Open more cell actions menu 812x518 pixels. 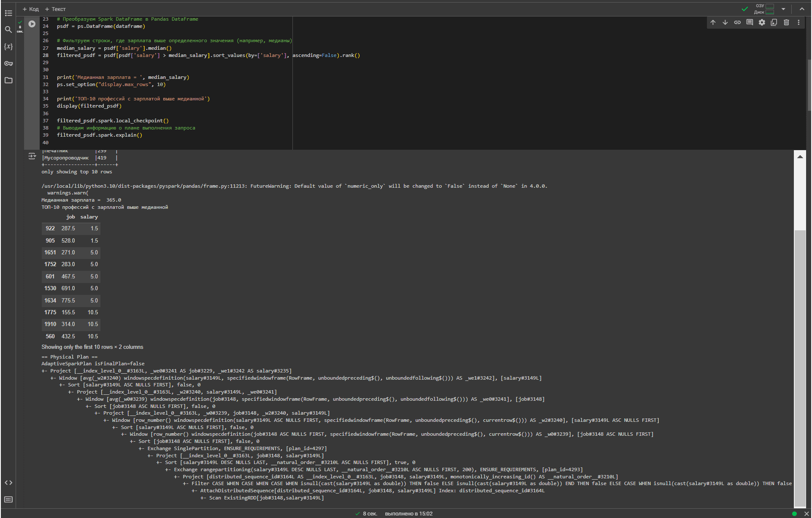pyautogui.click(x=798, y=22)
